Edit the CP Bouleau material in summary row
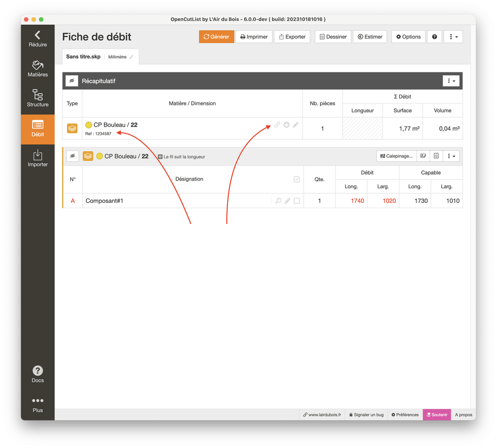497x448 pixels. point(296,125)
